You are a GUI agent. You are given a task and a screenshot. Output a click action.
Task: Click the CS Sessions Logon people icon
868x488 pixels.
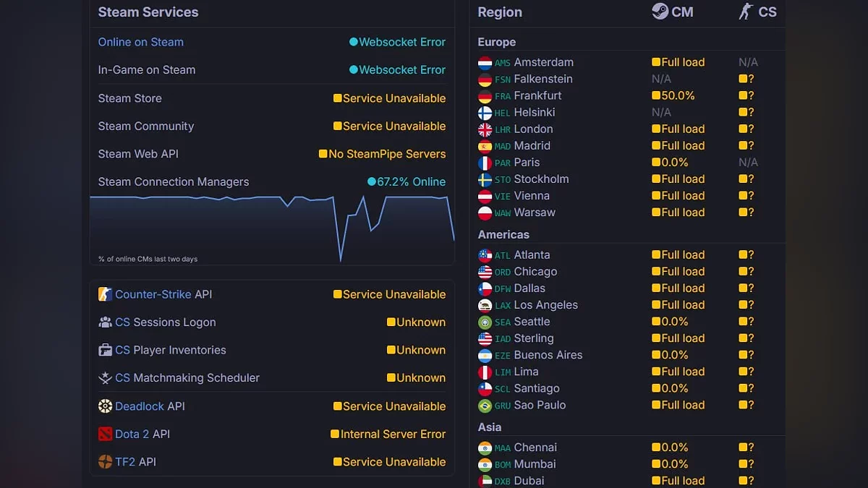tap(105, 322)
